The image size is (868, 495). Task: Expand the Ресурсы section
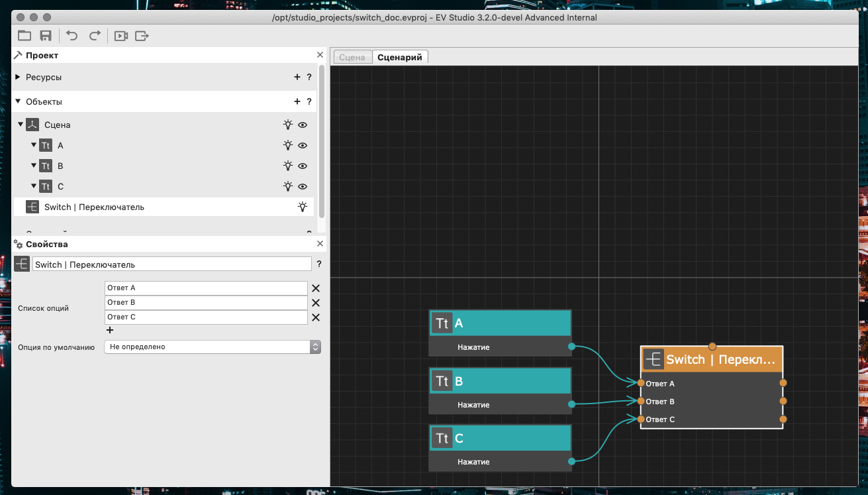pos(18,78)
